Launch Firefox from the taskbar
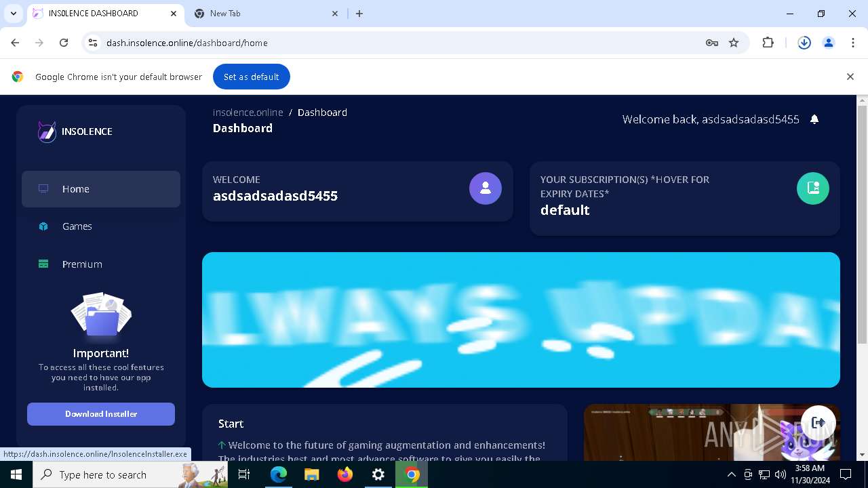Image resolution: width=868 pixels, height=488 pixels. coord(345,474)
